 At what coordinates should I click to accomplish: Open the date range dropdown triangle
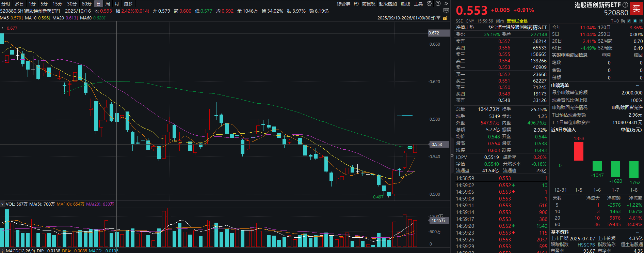click(438, 18)
